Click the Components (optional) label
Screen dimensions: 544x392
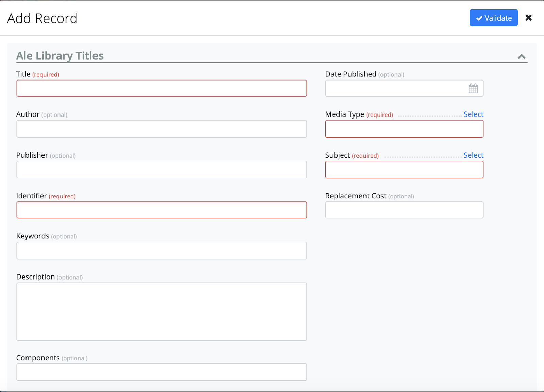52,358
